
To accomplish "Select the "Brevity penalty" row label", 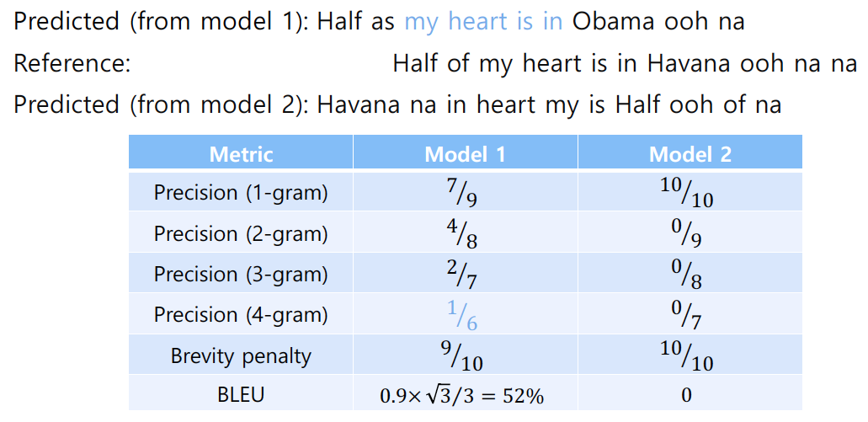I will pyautogui.click(x=241, y=355).
